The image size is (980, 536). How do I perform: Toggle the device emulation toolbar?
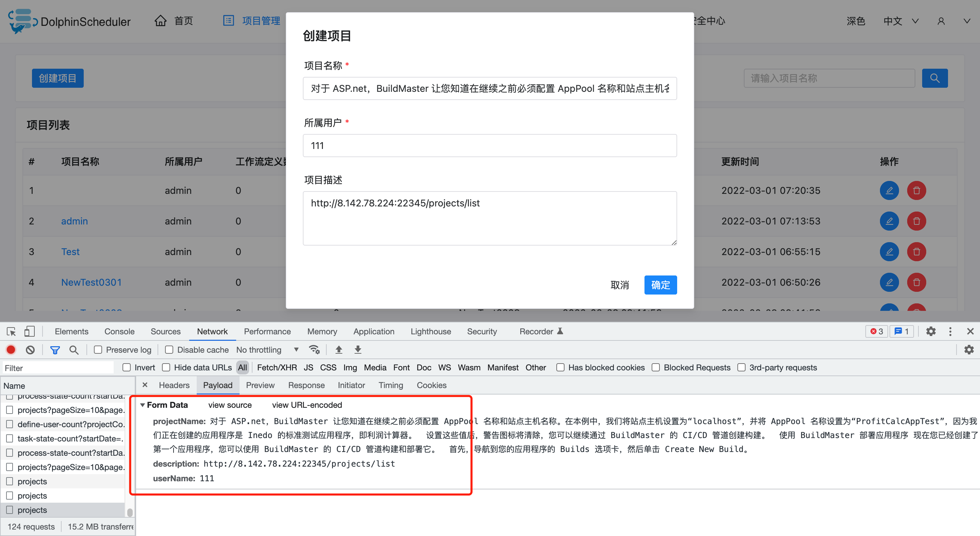30,331
